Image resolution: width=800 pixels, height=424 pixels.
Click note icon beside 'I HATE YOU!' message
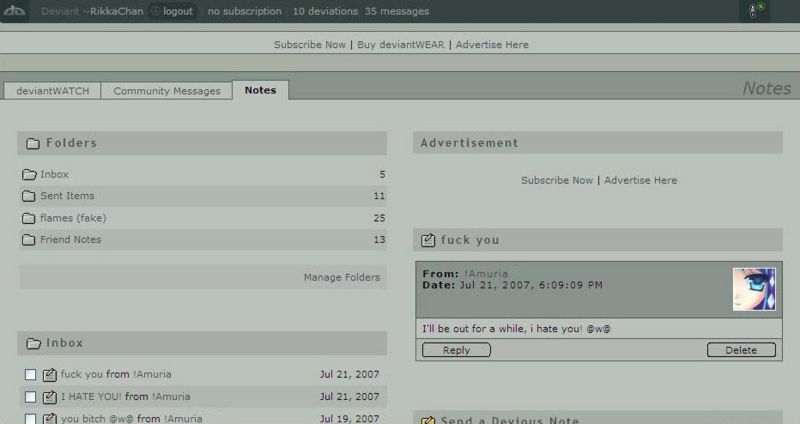pos(50,397)
